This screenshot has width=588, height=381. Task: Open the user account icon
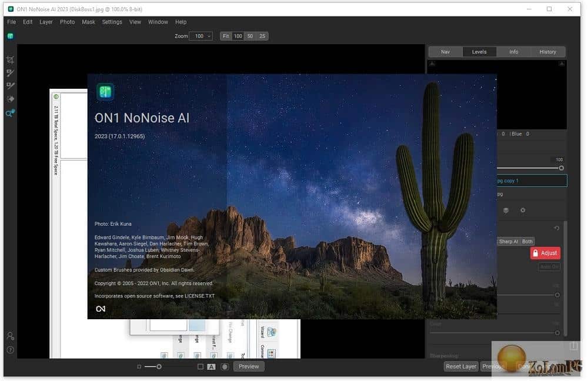pos(11,336)
